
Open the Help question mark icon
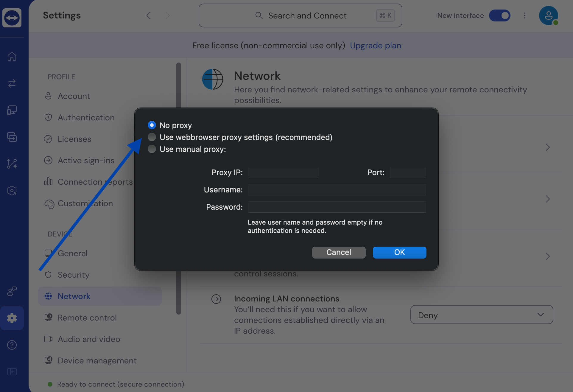point(12,345)
